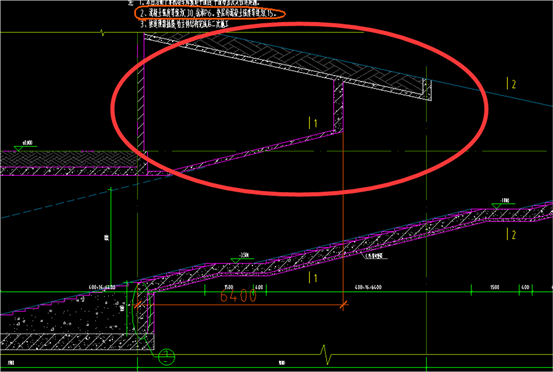Click the elevation triangle on mid ramp landing
The width and height of the screenshot is (553, 372).
pos(235,261)
